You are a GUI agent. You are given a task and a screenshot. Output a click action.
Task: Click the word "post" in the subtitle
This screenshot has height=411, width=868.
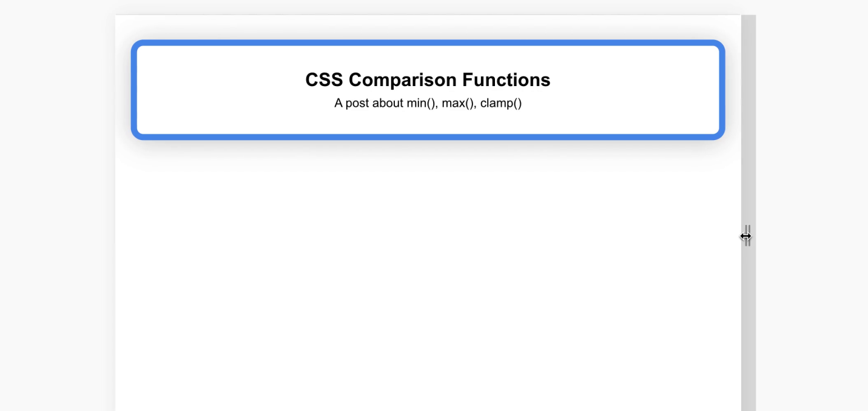357,103
